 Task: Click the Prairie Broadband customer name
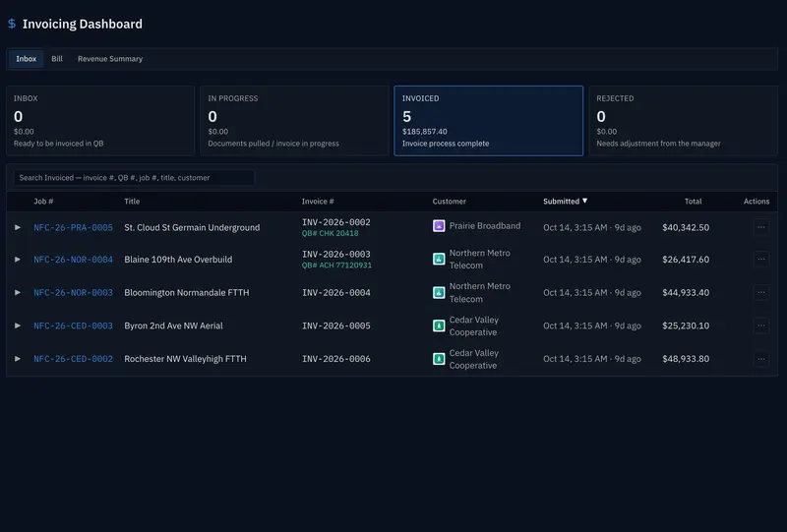point(485,226)
